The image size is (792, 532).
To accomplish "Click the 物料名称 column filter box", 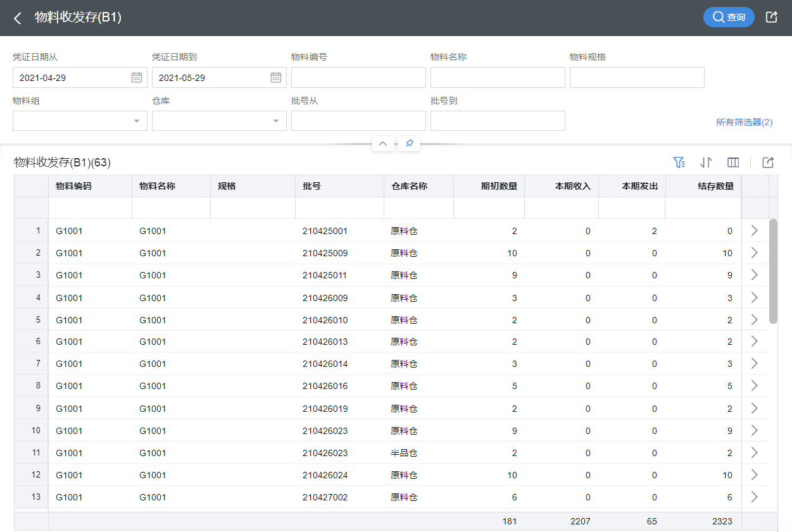I will pyautogui.click(x=171, y=207).
